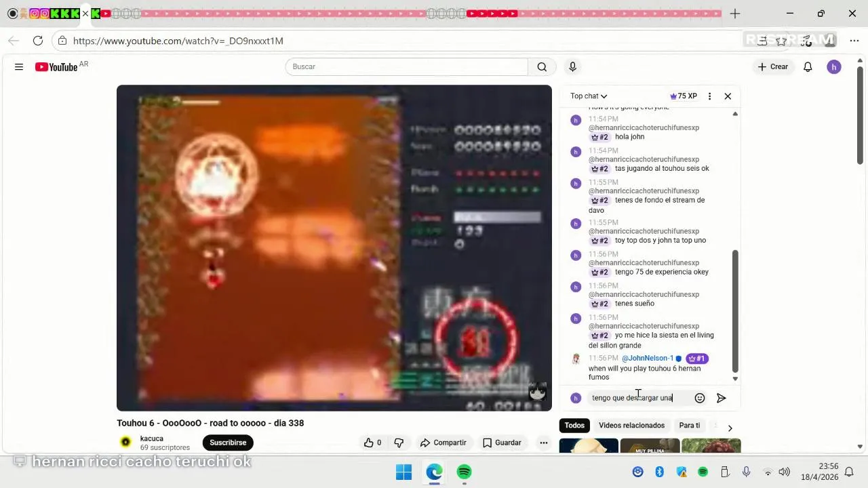The height and width of the screenshot is (488, 868).
Task: Click the video player to pause
Action: [x=334, y=248]
